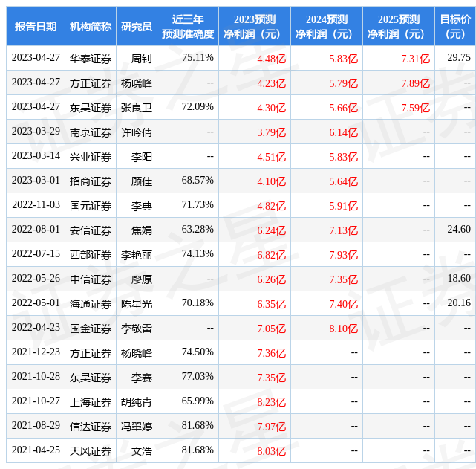
Task: Select 海通证券 institution cell
Action: pyautogui.click(x=91, y=304)
